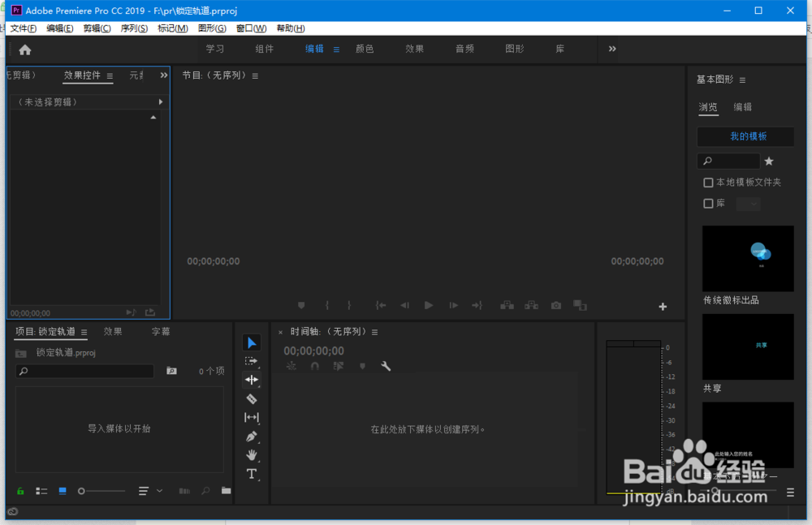Go to the Home screen icon

25,49
